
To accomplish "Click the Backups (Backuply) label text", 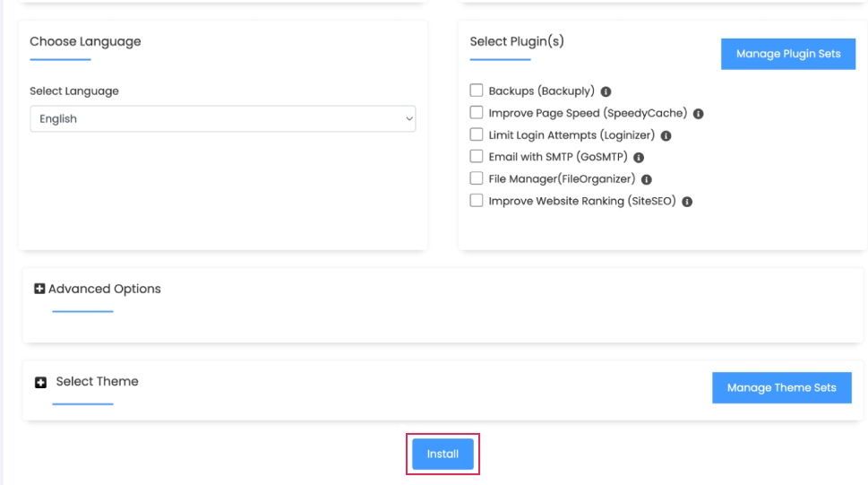I will point(541,91).
